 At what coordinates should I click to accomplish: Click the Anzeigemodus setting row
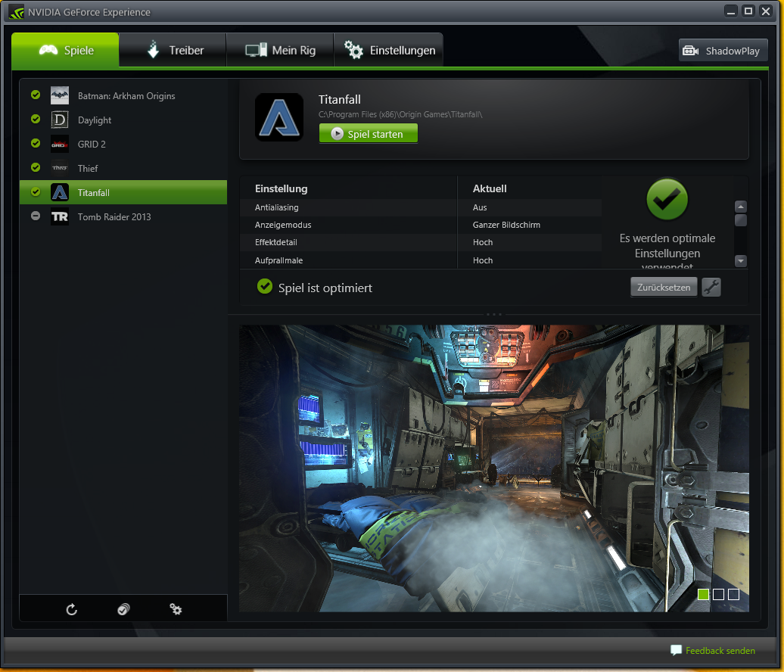421,225
